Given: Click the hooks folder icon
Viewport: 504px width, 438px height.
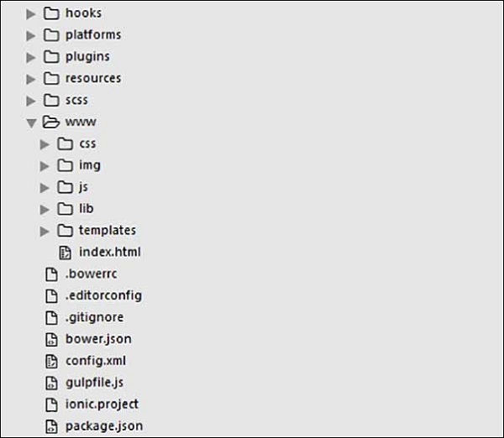Looking at the screenshot, I should tap(50, 13).
